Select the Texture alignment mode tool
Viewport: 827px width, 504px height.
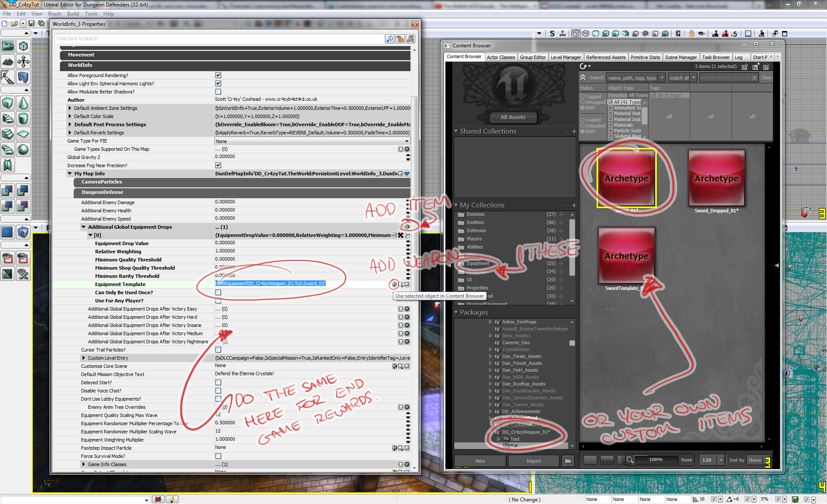(23, 62)
